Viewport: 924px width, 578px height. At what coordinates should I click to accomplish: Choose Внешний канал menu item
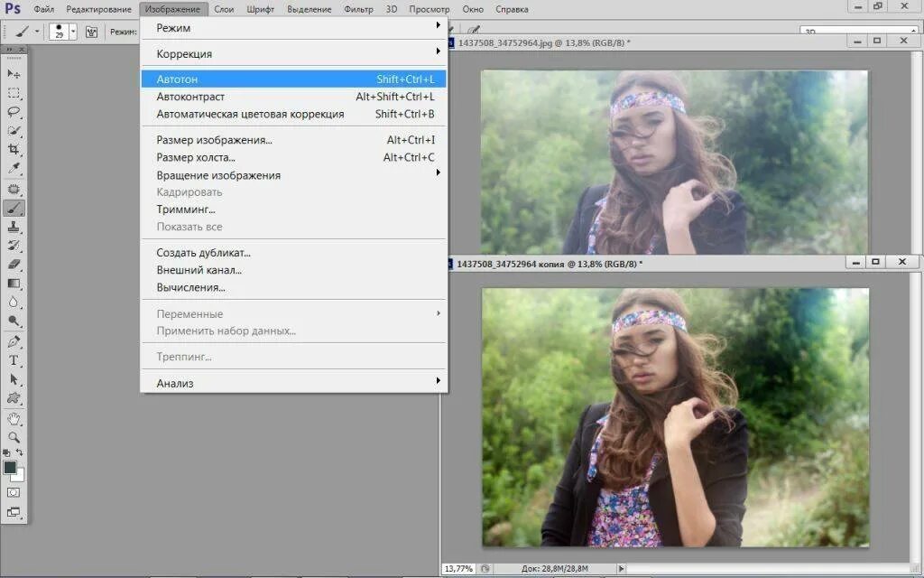[293, 270]
